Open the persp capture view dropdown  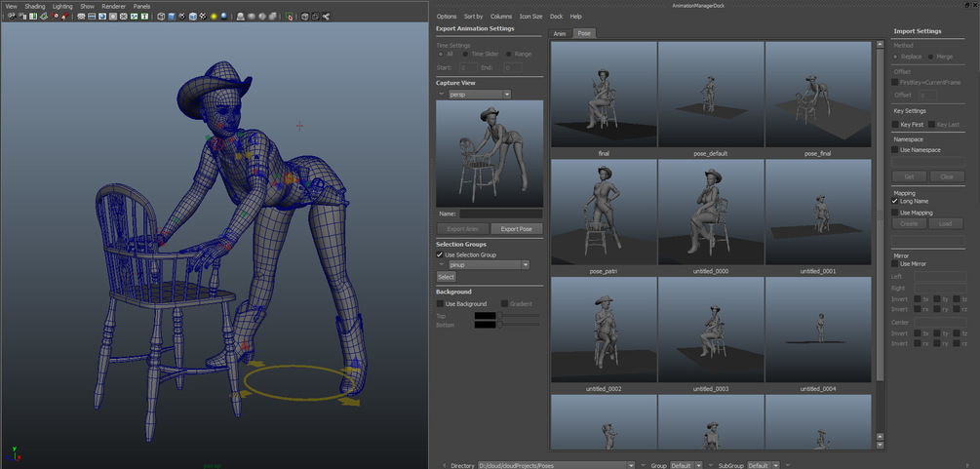[480, 95]
